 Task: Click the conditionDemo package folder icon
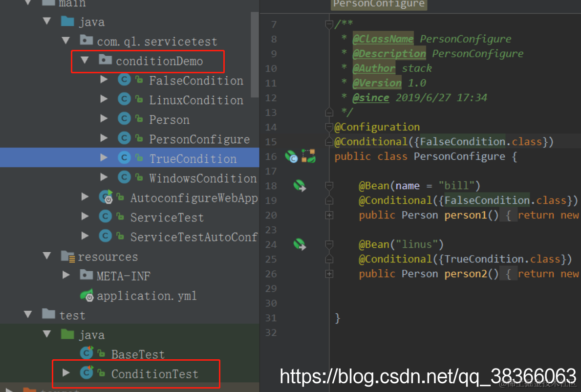pyautogui.click(x=105, y=59)
